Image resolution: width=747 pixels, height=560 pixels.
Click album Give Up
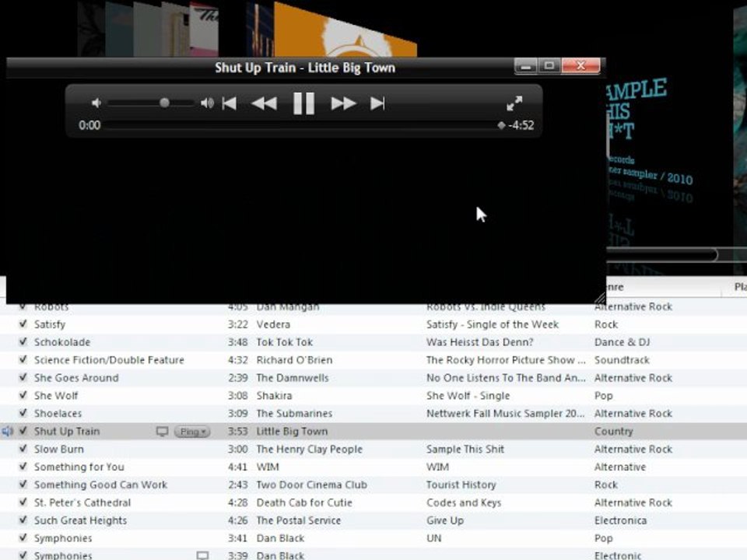tap(445, 520)
